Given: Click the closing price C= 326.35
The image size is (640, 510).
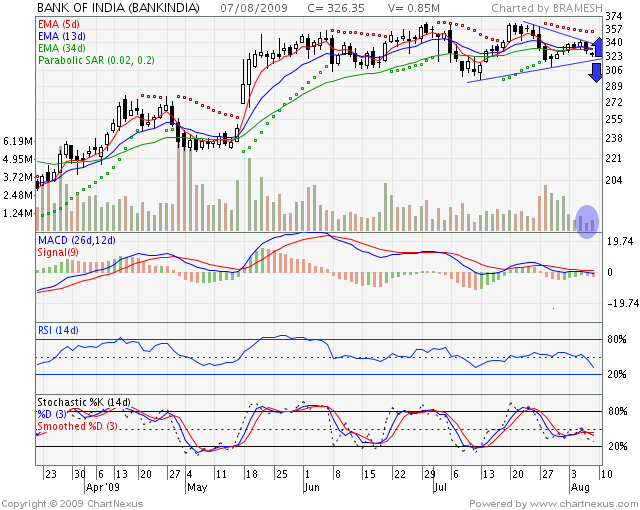Looking at the screenshot, I should [x=336, y=8].
